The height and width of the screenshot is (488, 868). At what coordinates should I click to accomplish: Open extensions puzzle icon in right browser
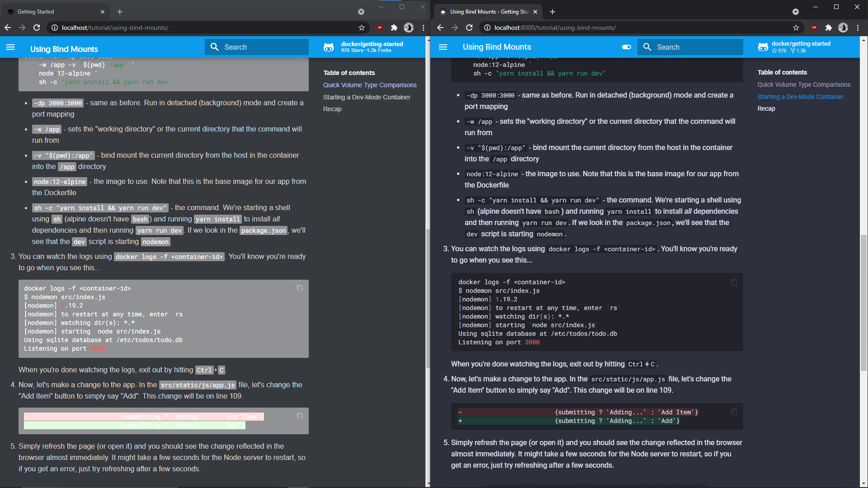point(828,28)
